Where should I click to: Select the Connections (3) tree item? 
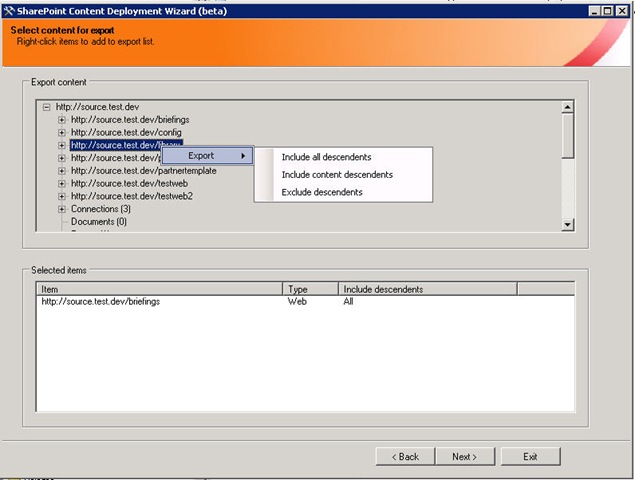click(x=100, y=209)
